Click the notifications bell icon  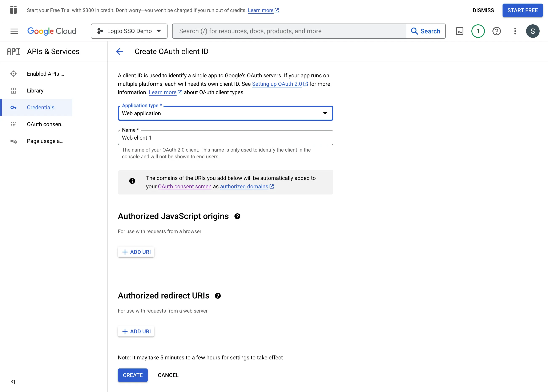click(x=478, y=31)
